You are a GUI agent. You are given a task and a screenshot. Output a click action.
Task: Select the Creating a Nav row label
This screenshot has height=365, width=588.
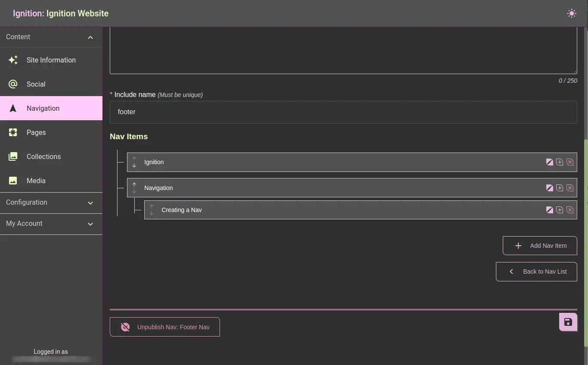pos(182,210)
